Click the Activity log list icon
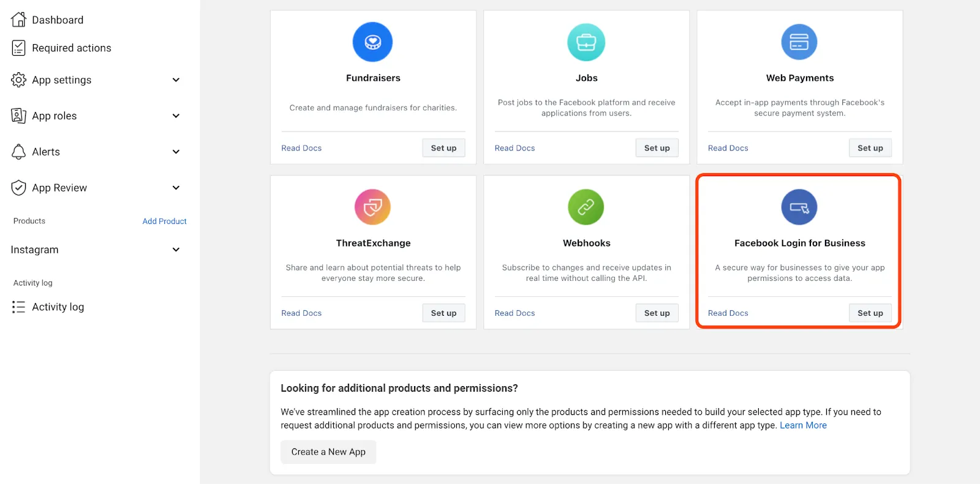980x484 pixels. 18,307
